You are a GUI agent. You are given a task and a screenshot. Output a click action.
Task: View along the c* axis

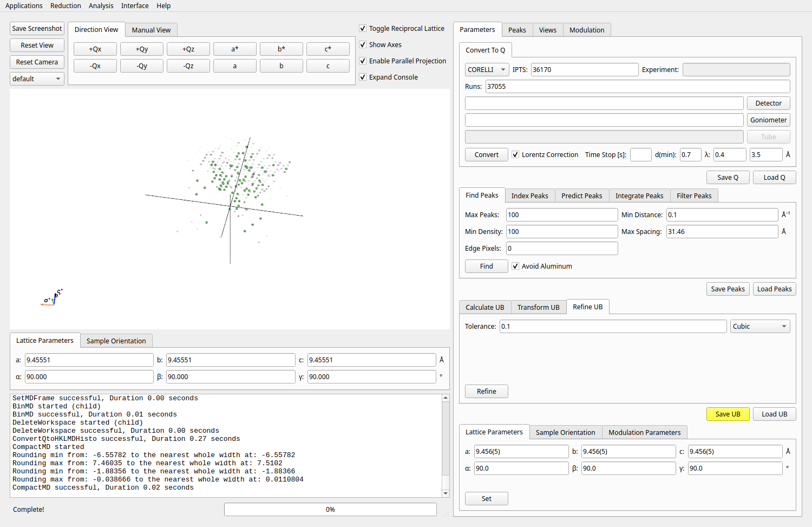[328, 49]
